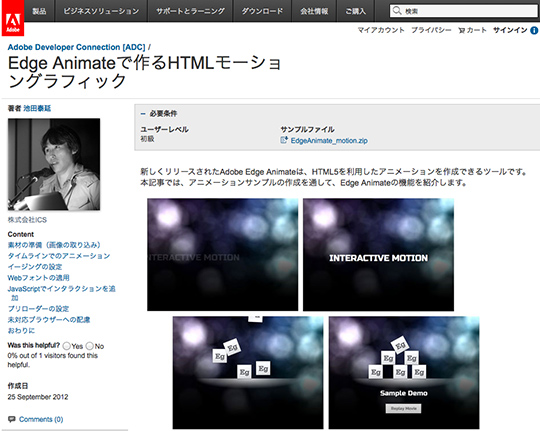Viewport: 540px width, 431px height.
Task: Click the 初級 user level value
Action: (147, 139)
